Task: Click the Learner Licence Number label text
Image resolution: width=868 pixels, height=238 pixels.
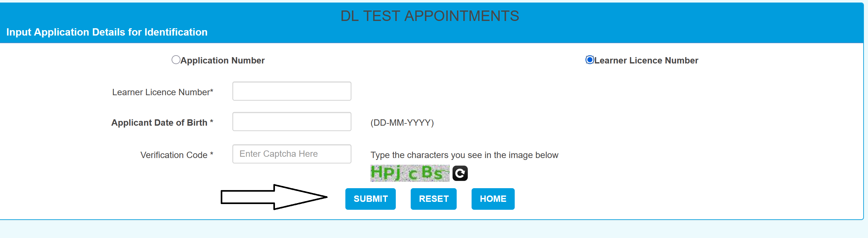Action: 163,92
